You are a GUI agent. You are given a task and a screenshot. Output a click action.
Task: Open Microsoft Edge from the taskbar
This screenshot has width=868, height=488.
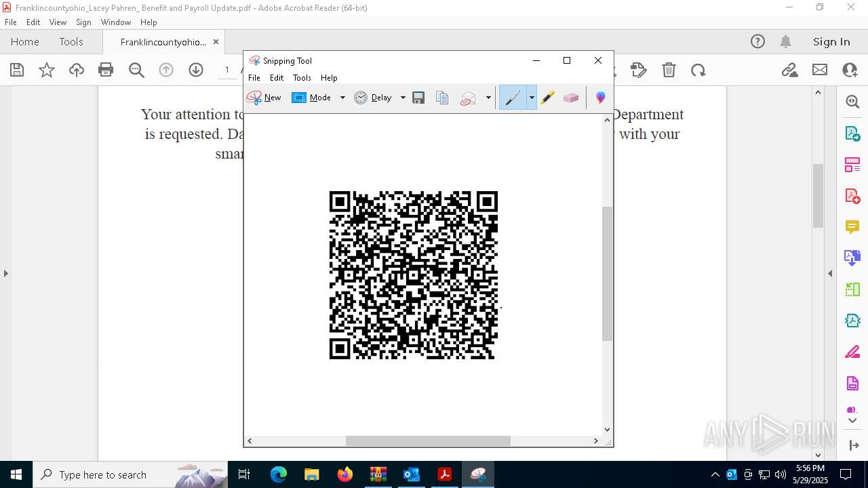[279, 474]
